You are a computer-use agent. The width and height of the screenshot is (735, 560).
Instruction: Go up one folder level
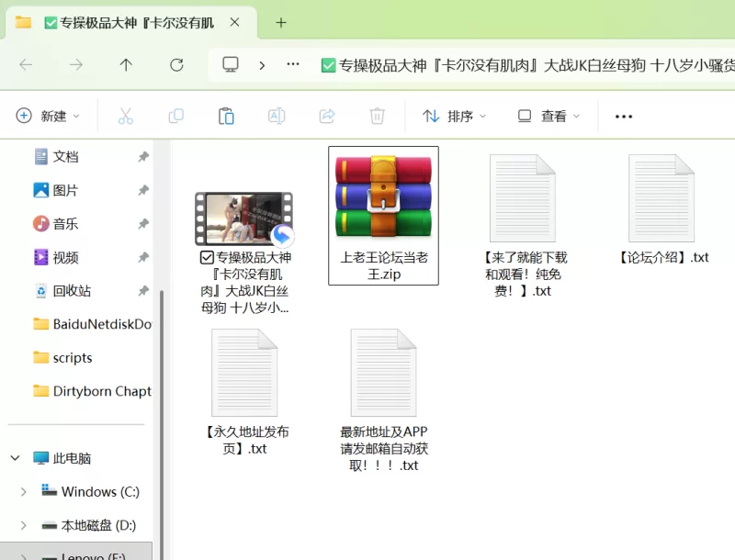point(126,64)
